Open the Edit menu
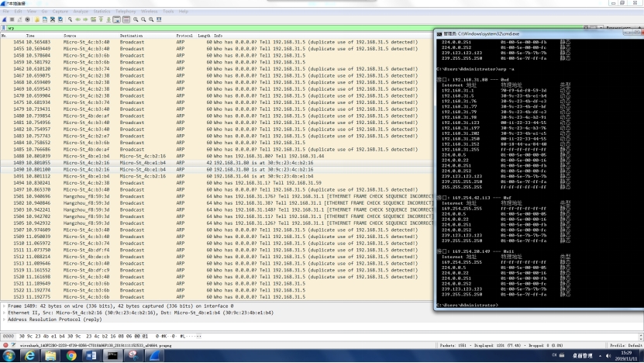The image size is (644, 363). 18,12
